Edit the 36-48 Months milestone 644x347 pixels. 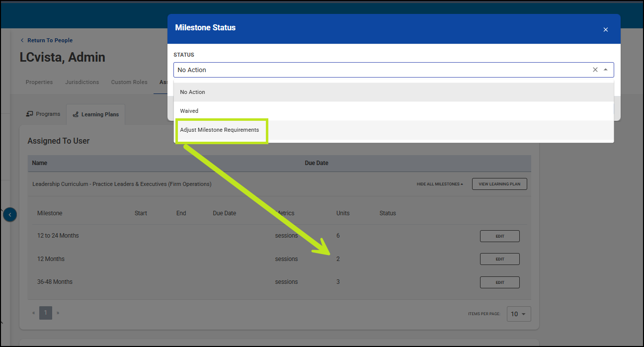pos(499,282)
